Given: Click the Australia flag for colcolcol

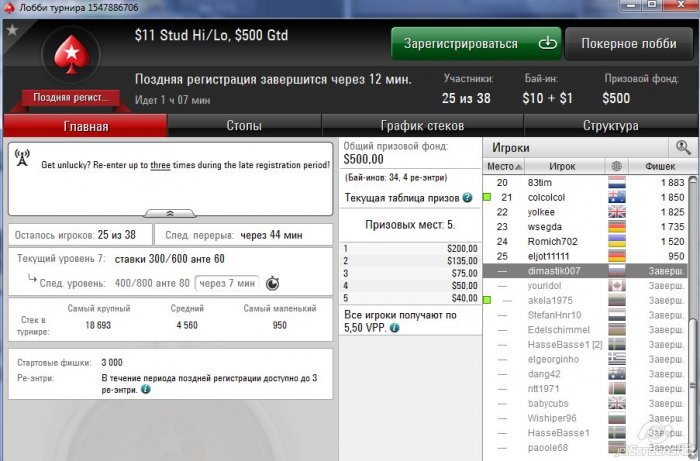Looking at the screenshot, I should 617,197.
